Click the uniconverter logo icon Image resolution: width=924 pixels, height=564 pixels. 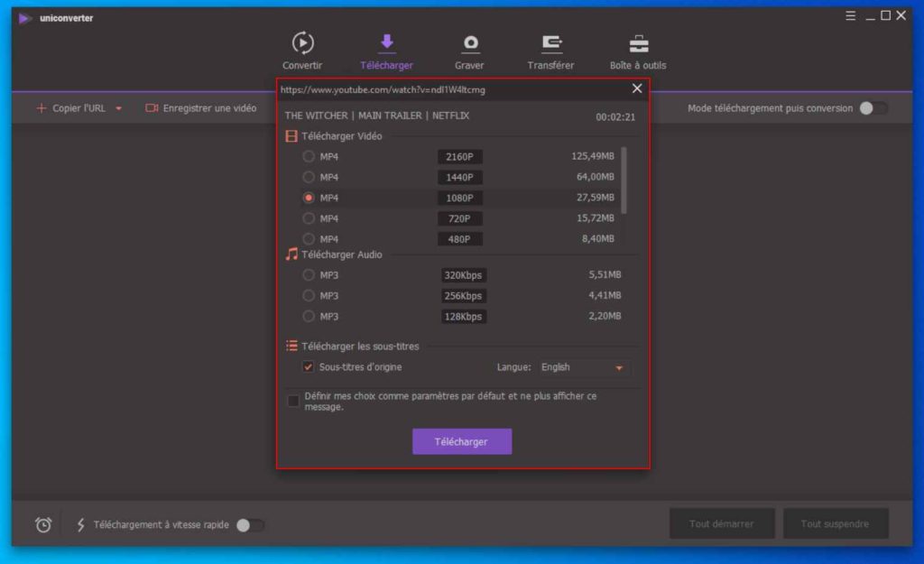point(24,18)
